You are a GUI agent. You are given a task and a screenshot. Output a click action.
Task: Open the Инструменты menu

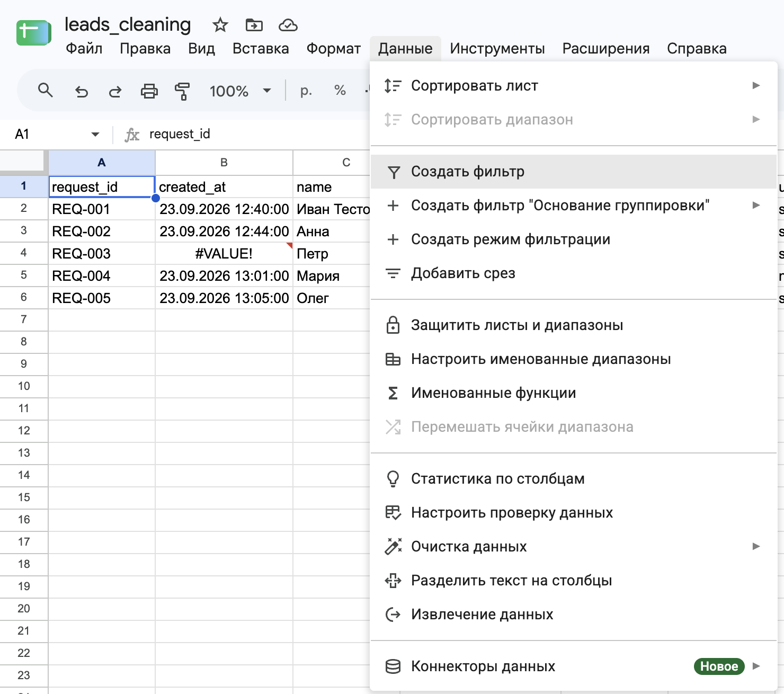click(x=497, y=49)
